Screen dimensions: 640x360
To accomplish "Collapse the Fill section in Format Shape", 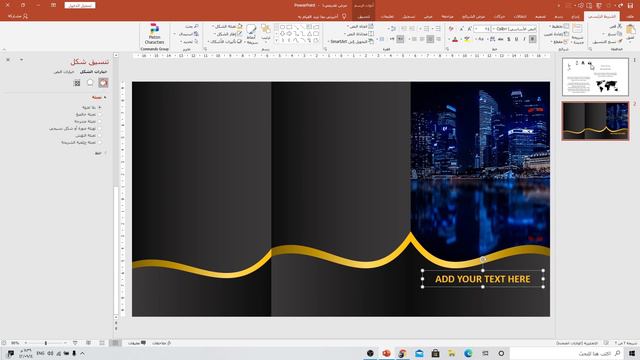I will (104, 98).
